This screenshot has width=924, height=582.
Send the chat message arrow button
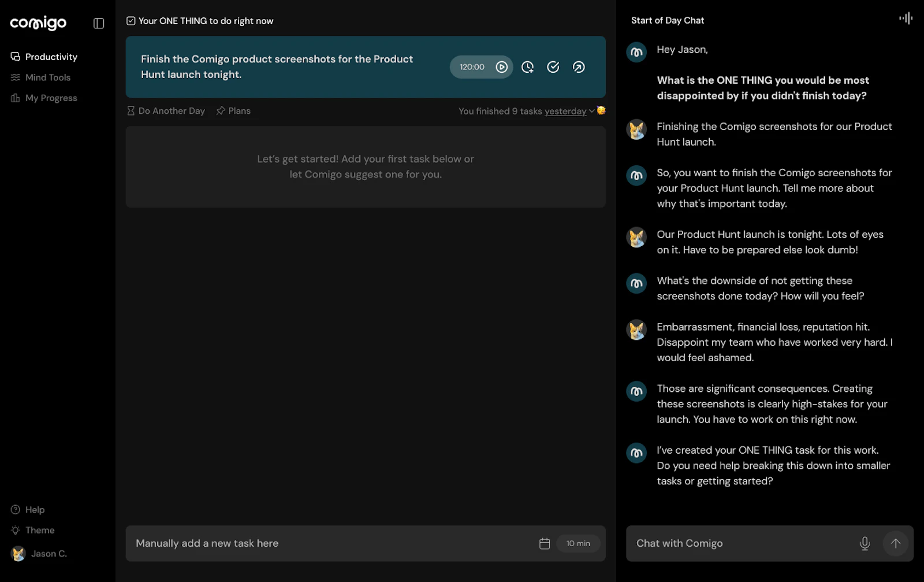(x=896, y=543)
